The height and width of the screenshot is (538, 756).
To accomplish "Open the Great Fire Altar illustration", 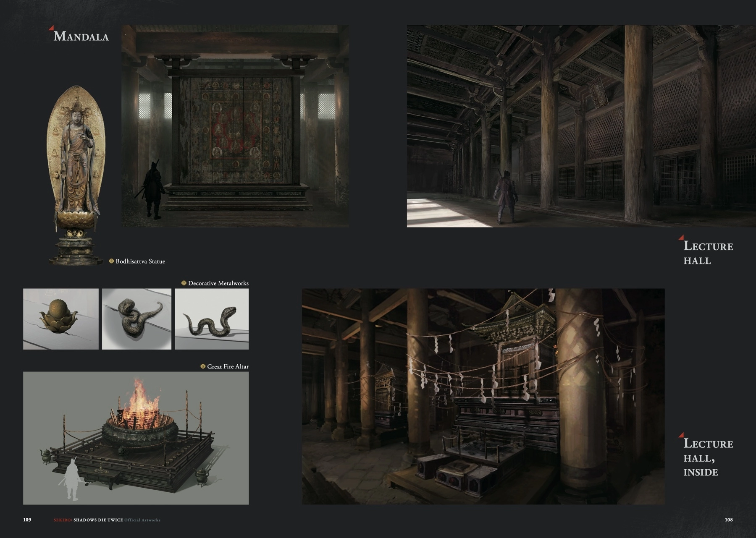I will pos(136,438).
